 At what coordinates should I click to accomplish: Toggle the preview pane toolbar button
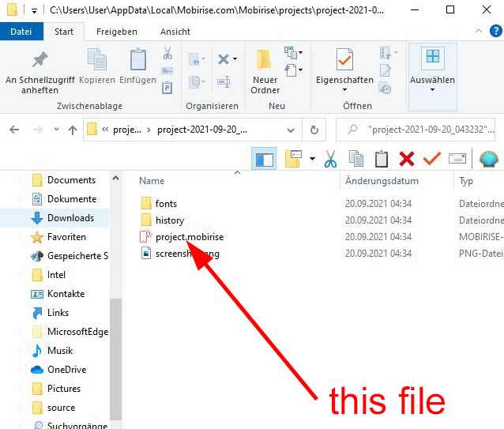coord(264,159)
